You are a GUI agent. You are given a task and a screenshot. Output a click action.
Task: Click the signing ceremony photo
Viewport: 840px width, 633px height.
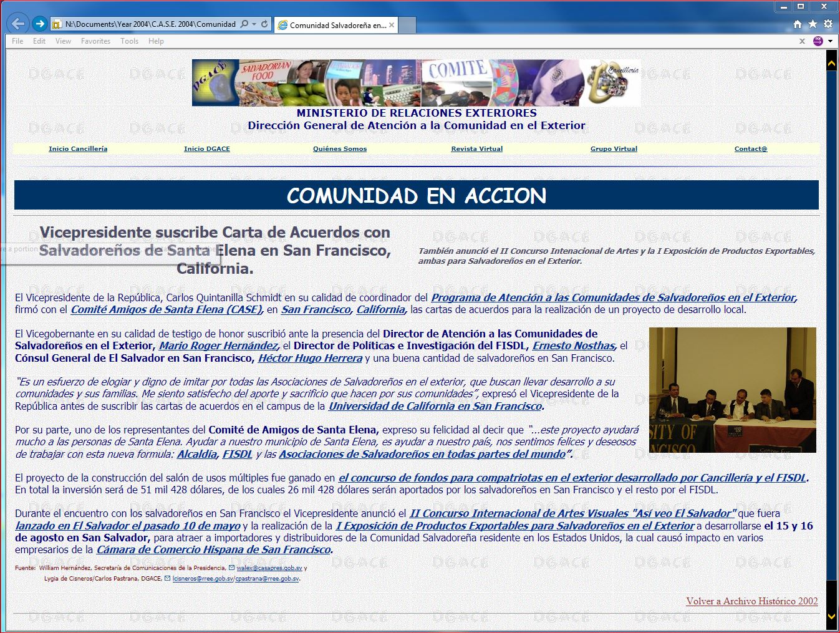point(732,390)
